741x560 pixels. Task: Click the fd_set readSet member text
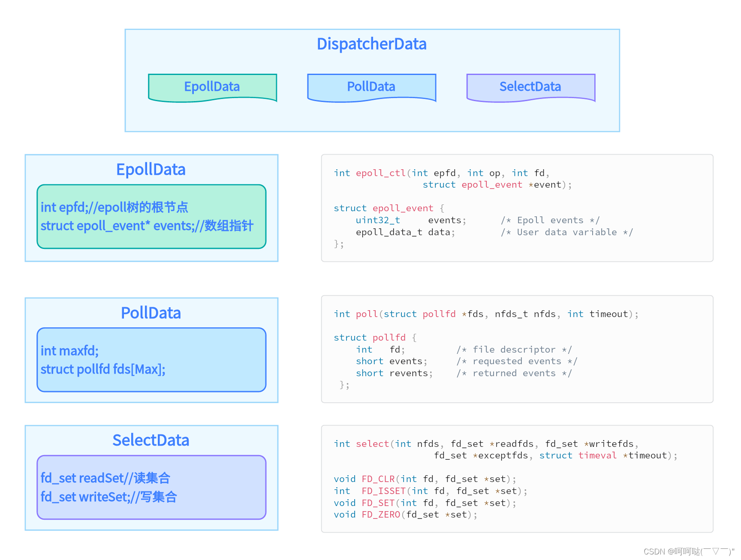(105, 478)
